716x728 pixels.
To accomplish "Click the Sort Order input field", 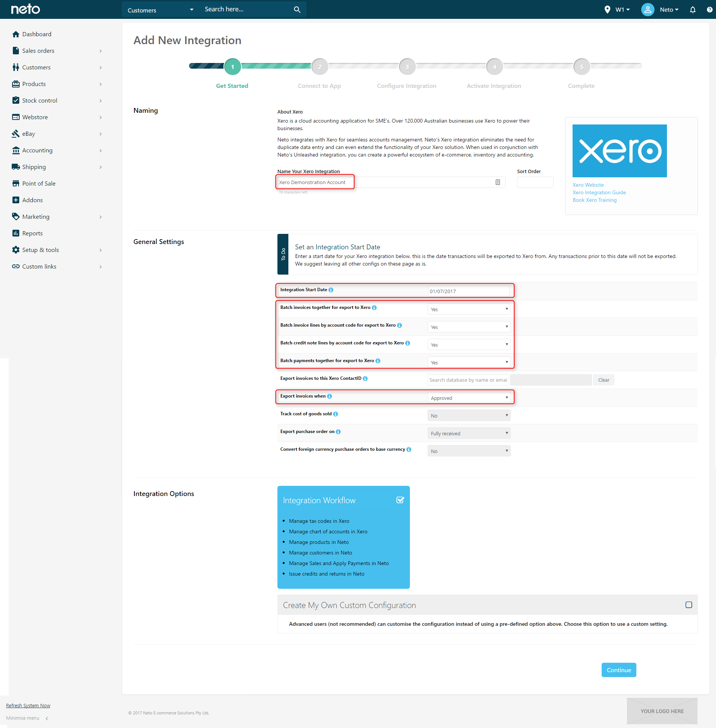I will (x=535, y=182).
